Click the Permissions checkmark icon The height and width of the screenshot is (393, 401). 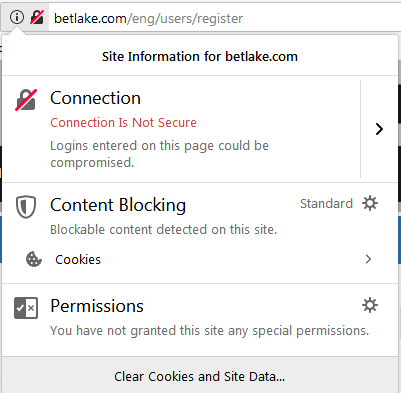[26, 308]
